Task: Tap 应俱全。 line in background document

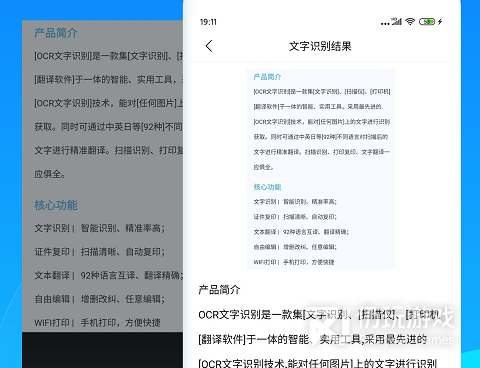Action: (x=50, y=174)
